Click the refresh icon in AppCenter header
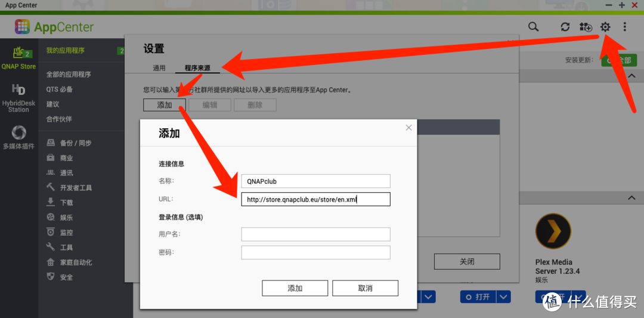Image resolution: width=644 pixels, height=318 pixels. tap(565, 27)
